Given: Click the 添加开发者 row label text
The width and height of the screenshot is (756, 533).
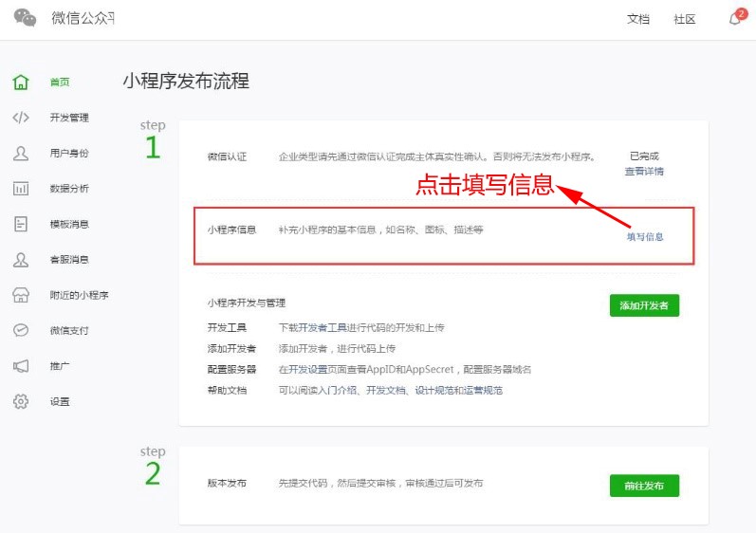Looking at the screenshot, I should click(231, 348).
